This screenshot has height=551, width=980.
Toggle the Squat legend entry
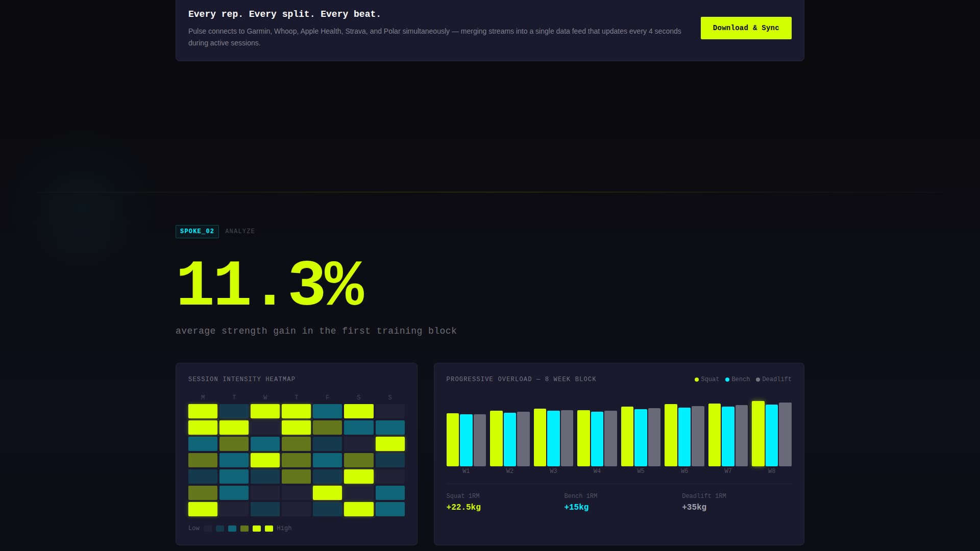(706, 379)
